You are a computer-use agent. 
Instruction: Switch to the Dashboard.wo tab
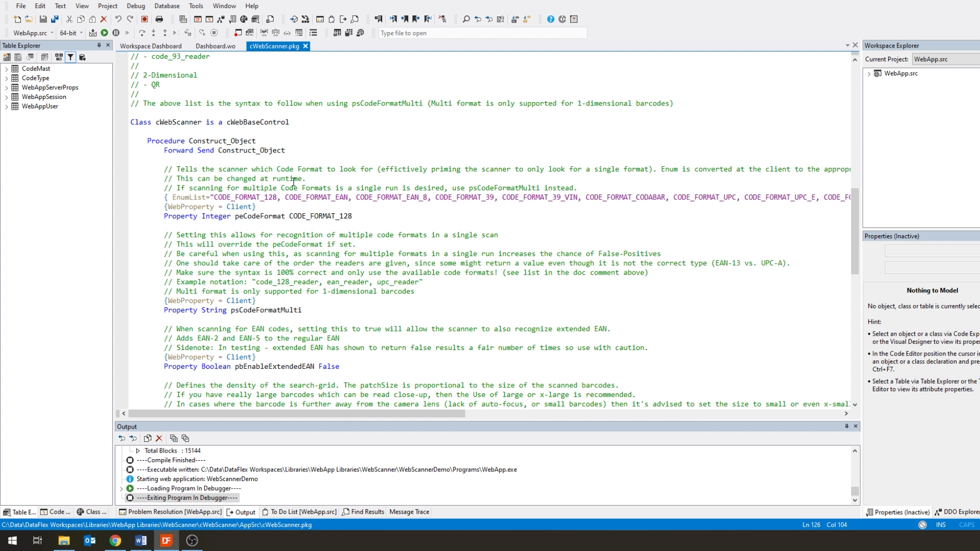pyautogui.click(x=215, y=46)
